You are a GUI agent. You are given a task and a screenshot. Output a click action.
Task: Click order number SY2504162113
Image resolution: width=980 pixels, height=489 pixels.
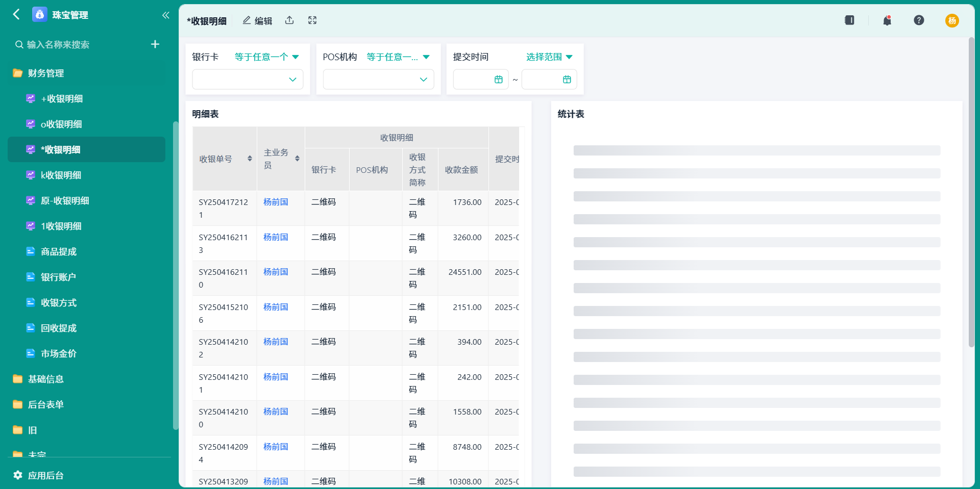[224, 243]
